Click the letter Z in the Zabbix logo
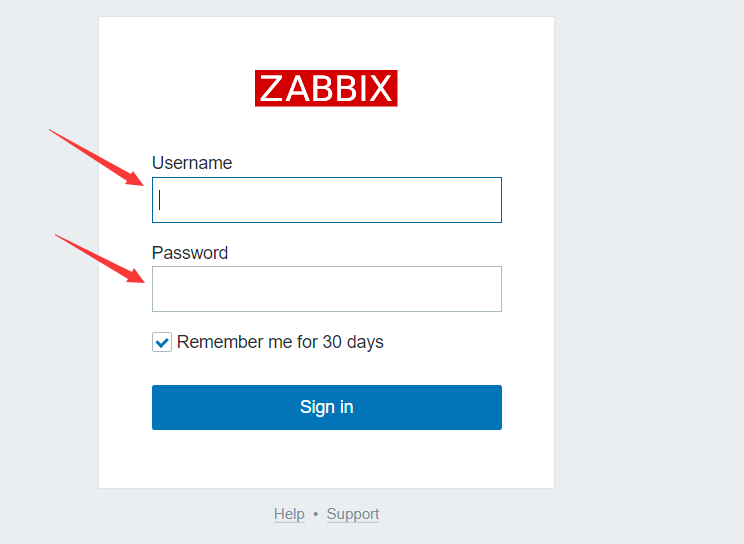The height and width of the screenshot is (544, 744). 271,88
